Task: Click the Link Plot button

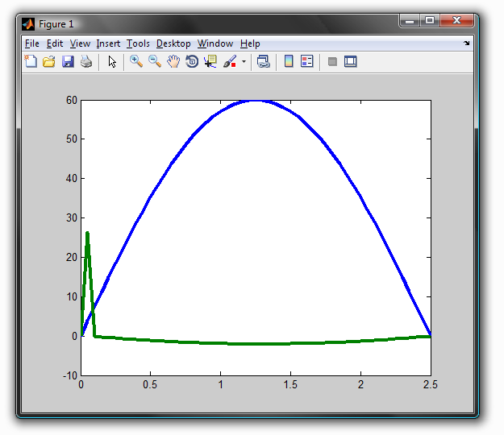Action: 263,61
